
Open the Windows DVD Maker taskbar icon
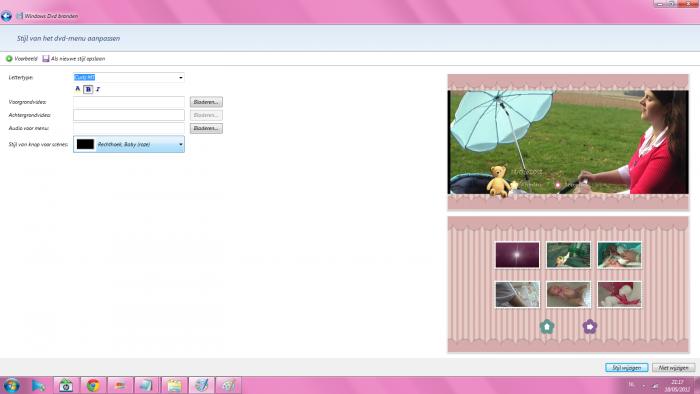pos(201,385)
